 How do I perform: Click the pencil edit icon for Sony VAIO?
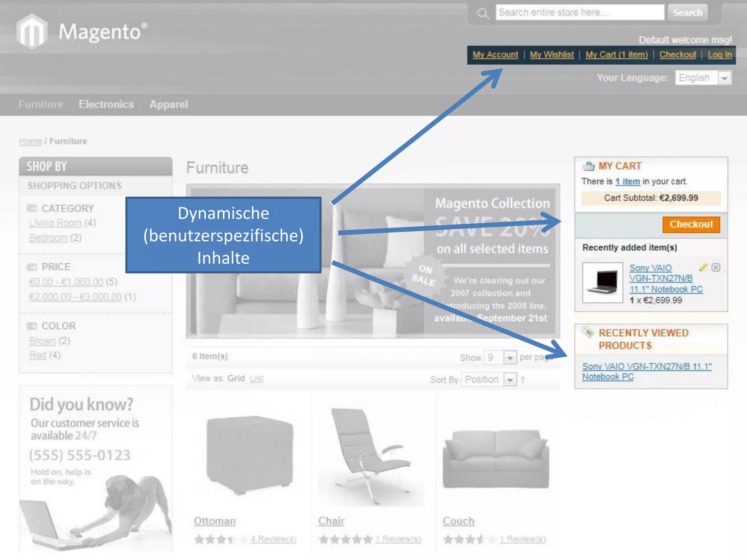(703, 268)
